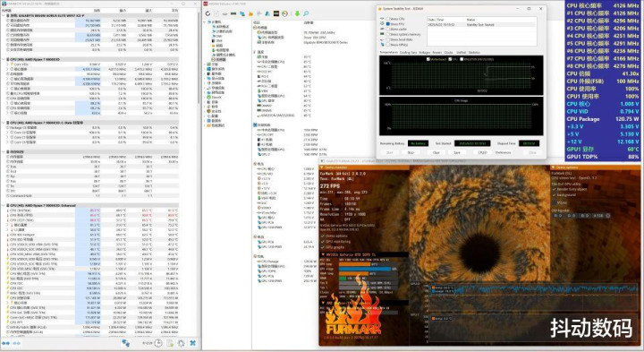
Task: Expand the Core VIDs row in HWiNFO
Action: point(8,64)
